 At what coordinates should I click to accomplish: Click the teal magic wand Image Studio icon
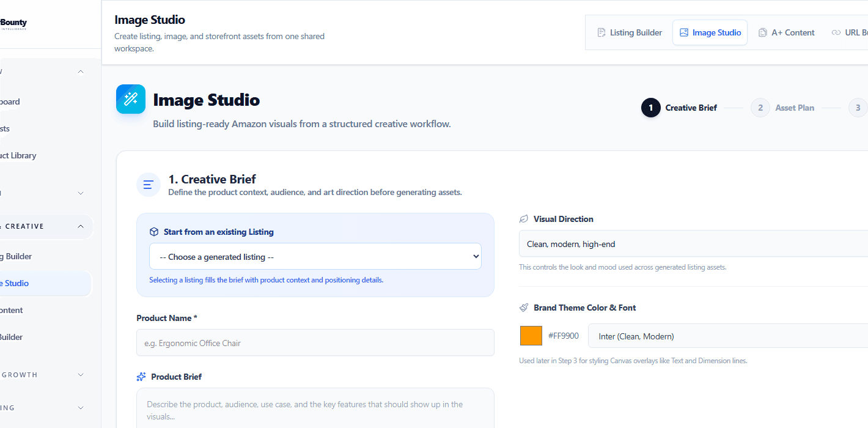pyautogui.click(x=131, y=98)
